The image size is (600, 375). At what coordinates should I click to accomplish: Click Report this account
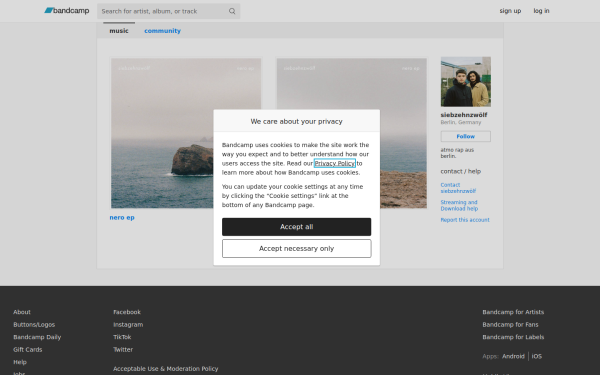point(465,220)
